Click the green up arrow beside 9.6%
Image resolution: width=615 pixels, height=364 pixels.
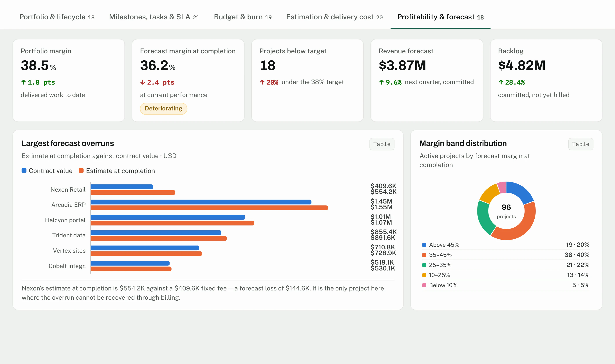(381, 82)
